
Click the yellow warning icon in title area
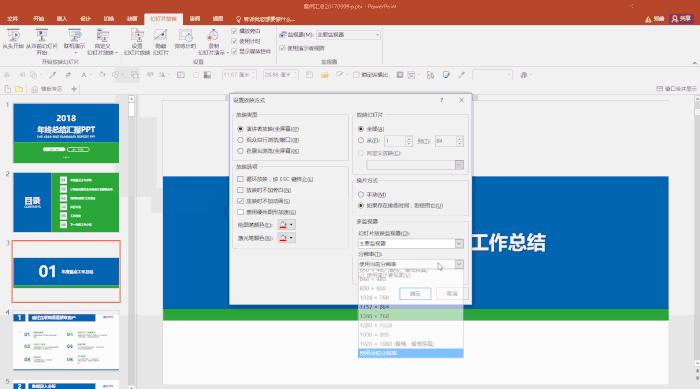(648, 19)
